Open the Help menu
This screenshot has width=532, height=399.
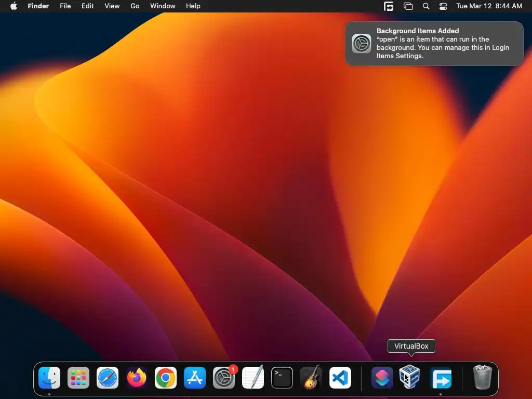(193, 6)
